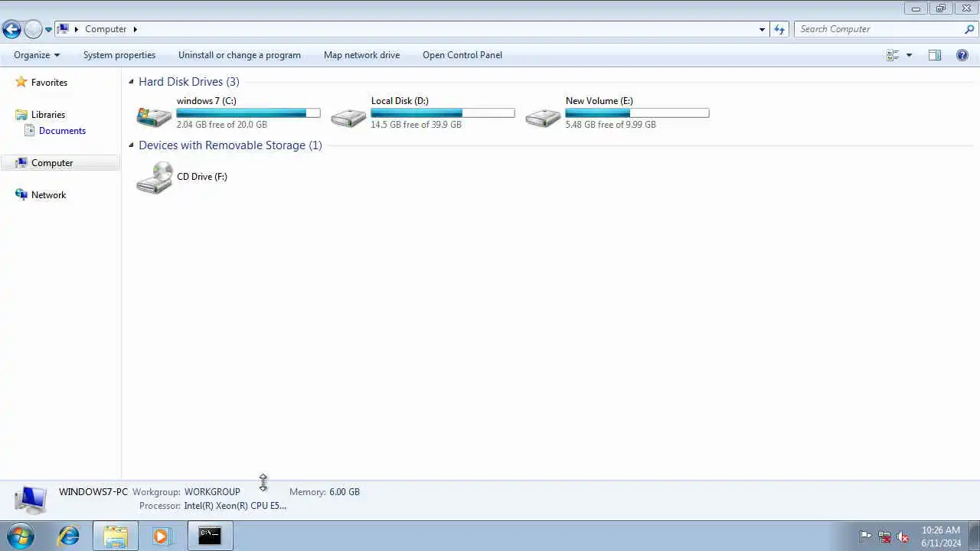Click the Documents library icon
The image size is (980, 551).
coord(29,131)
